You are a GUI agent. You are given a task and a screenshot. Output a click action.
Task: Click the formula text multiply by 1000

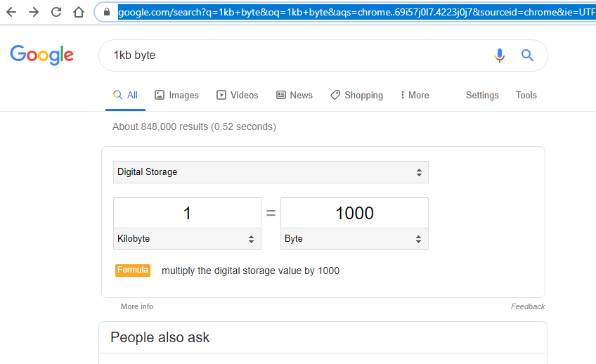coord(250,271)
